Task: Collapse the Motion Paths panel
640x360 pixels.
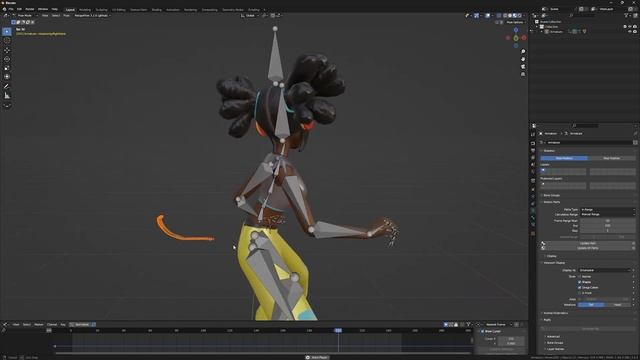Action: click(x=551, y=202)
